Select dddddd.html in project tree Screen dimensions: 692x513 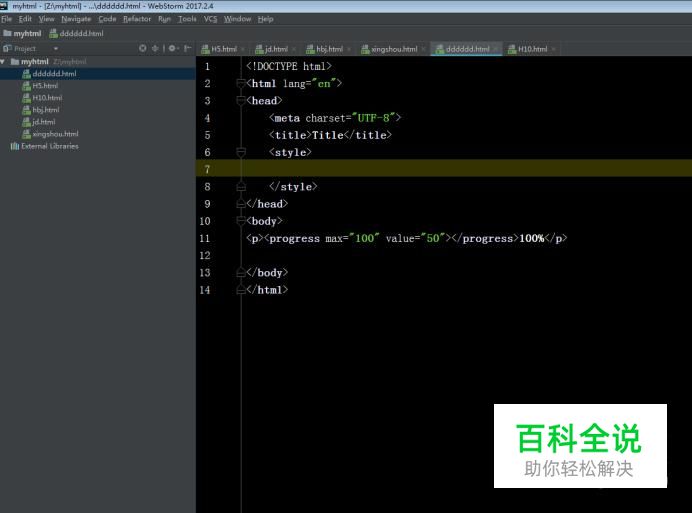(54, 74)
